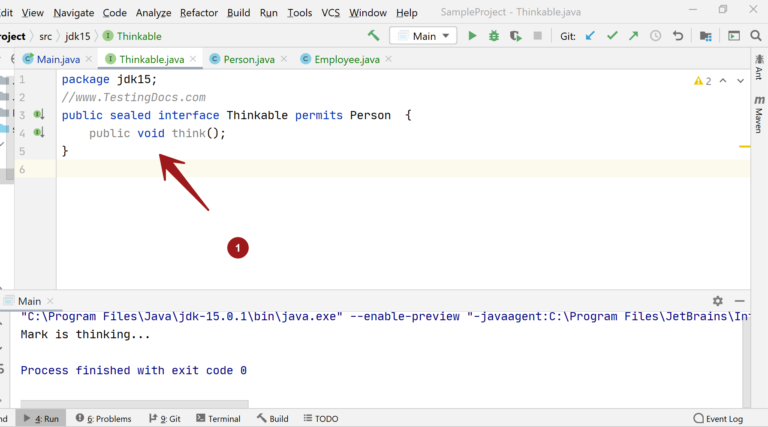Open the Refactor menu
This screenshot has height=427, width=768.
198,12
